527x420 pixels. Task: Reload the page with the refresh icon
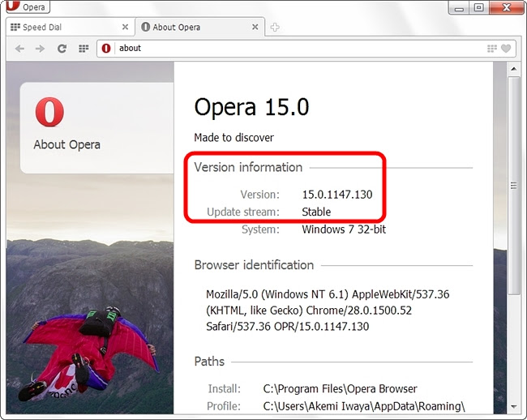[62, 49]
